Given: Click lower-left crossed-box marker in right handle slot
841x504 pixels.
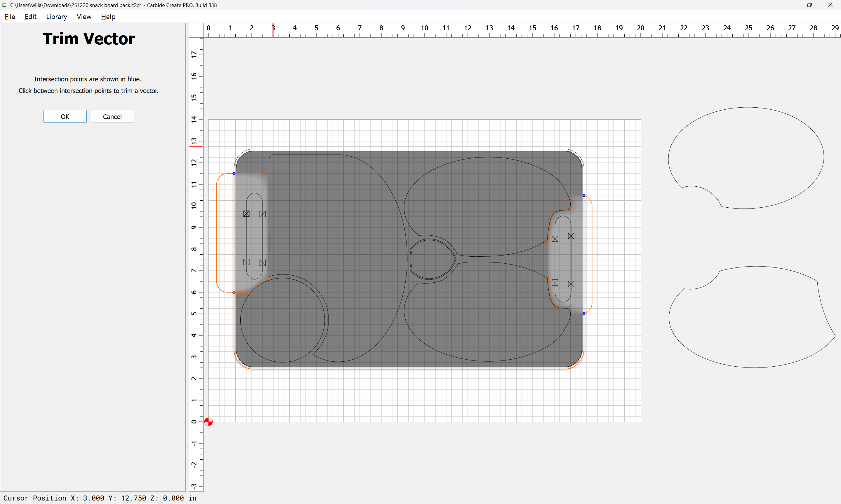Looking at the screenshot, I should (555, 283).
